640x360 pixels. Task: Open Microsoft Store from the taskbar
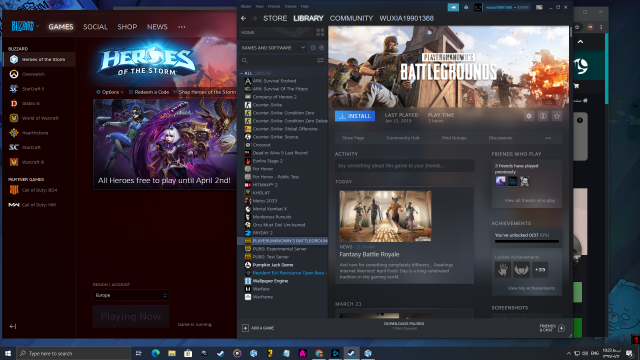[188, 353]
